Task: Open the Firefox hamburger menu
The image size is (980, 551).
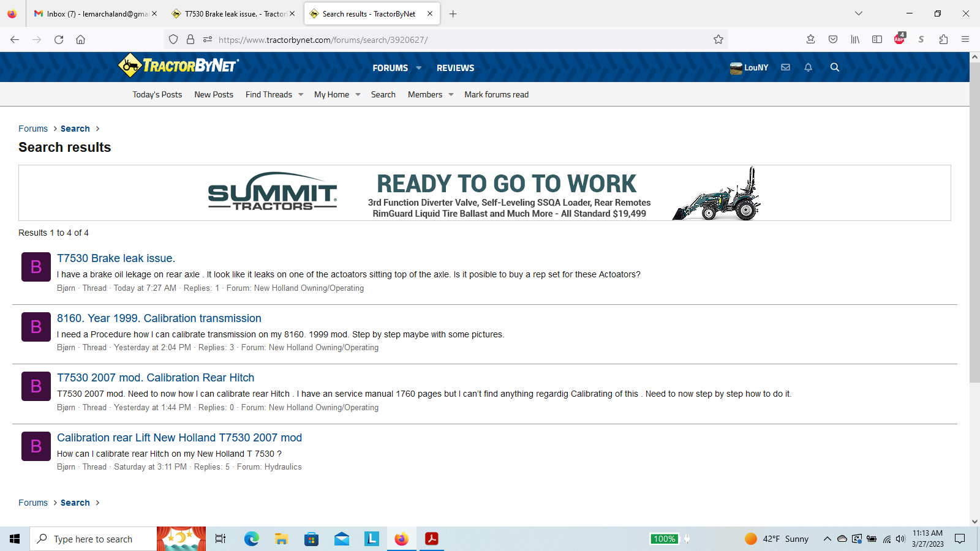Action: (x=965, y=40)
